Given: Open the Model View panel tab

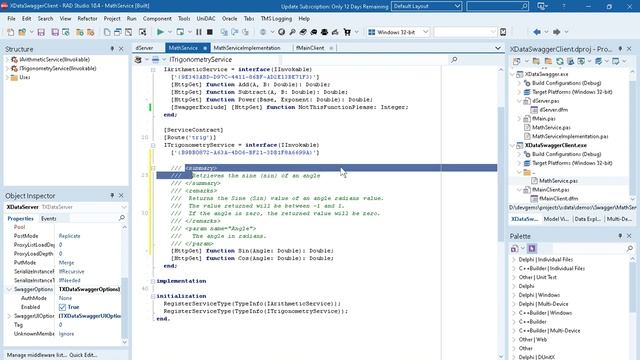Looking at the screenshot, I should pyautogui.click(x=556, y=219).
